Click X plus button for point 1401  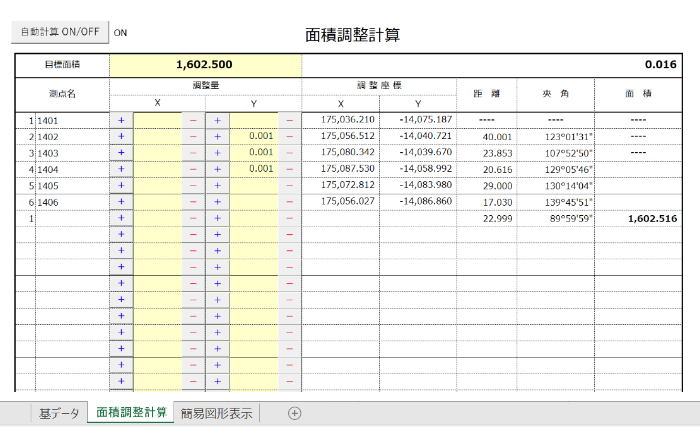[x=121, y=120]
